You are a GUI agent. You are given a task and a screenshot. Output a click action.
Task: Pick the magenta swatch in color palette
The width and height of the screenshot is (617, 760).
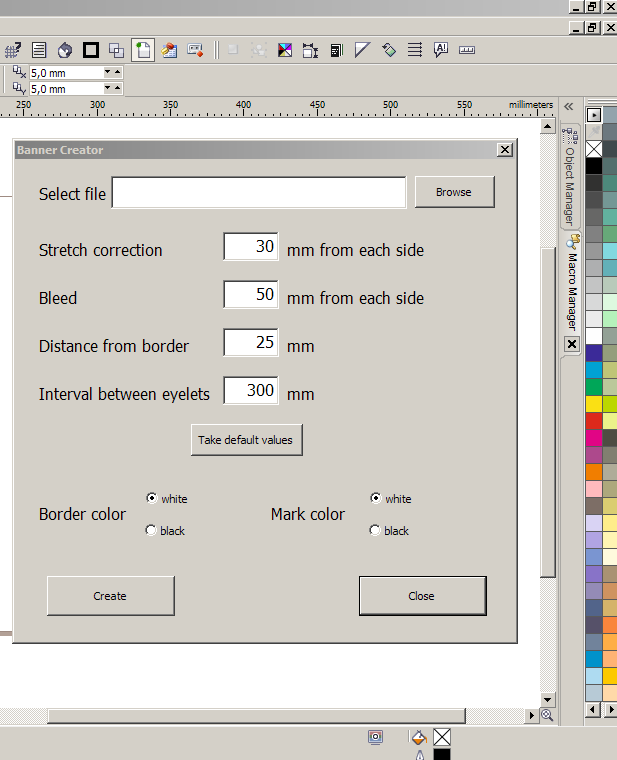[594, 438]
